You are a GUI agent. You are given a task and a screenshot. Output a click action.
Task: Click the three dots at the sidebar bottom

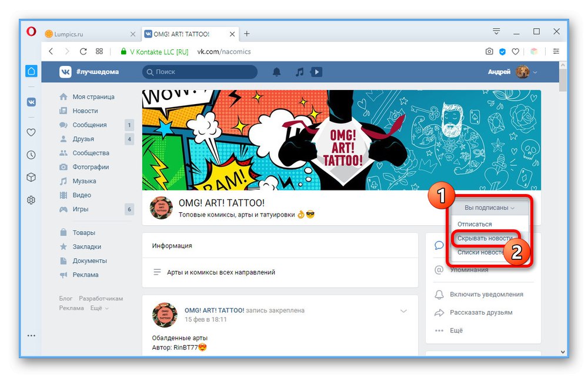(32, 335)
